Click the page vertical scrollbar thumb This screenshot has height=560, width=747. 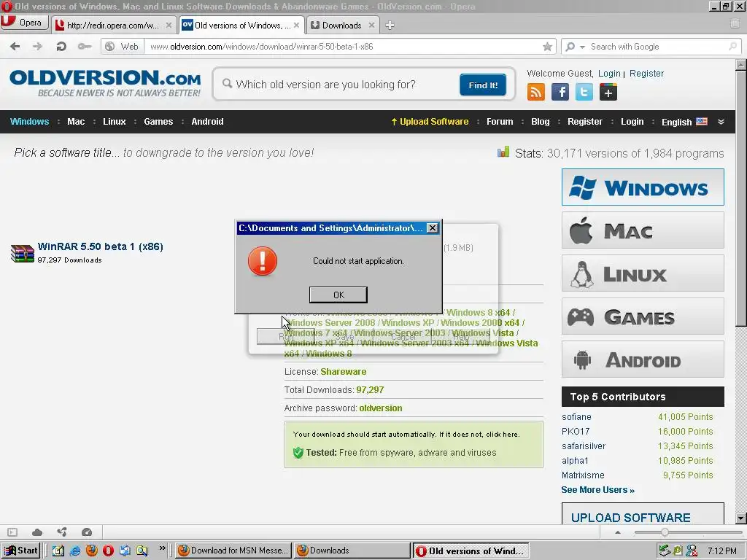pyautogui.click(x=741, y=198)
